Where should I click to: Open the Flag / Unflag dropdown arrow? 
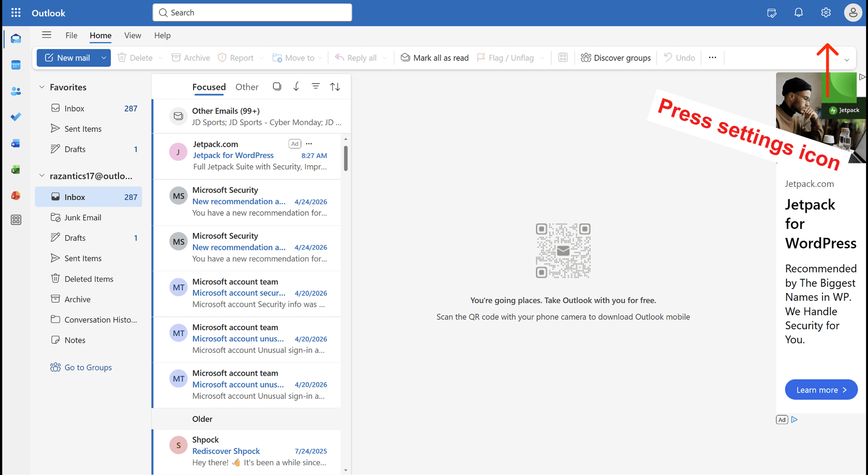click(x=542, y=58)
